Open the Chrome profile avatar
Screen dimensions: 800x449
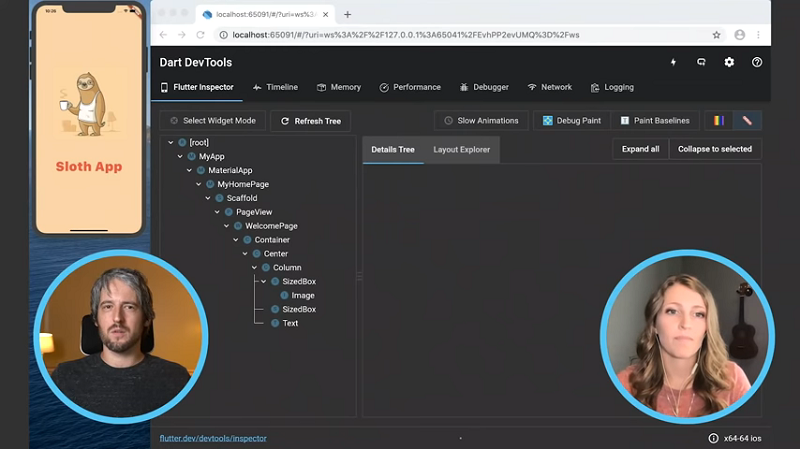(x=739, y=35)
